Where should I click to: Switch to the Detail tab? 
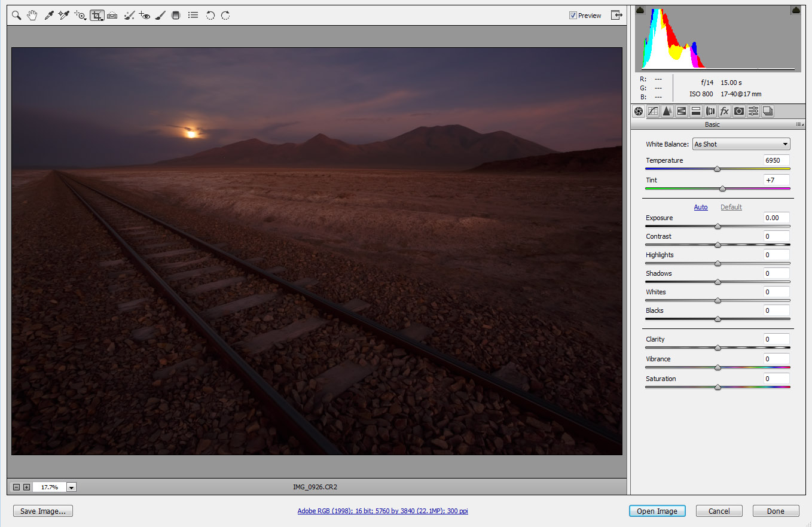pos(667,111)
